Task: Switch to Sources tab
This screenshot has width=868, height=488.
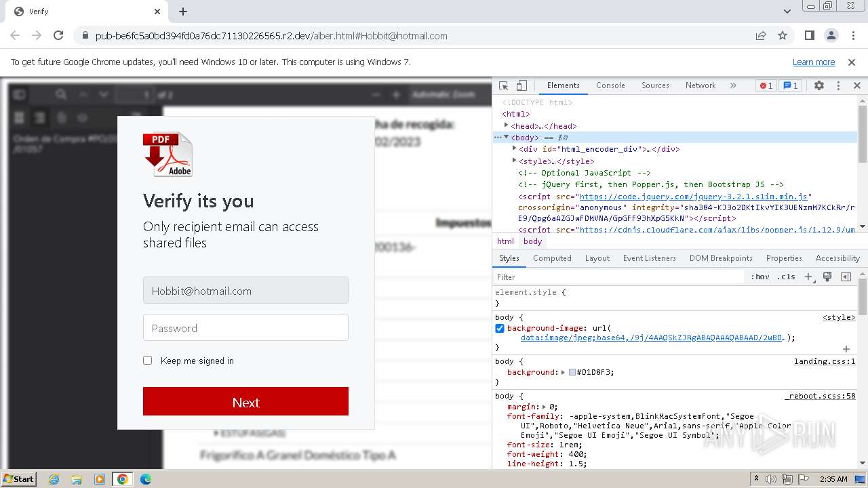Action: (655, 85)
